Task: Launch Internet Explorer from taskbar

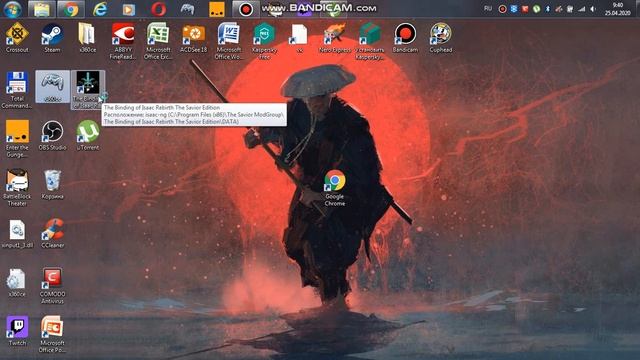Action: click(100, 9)
